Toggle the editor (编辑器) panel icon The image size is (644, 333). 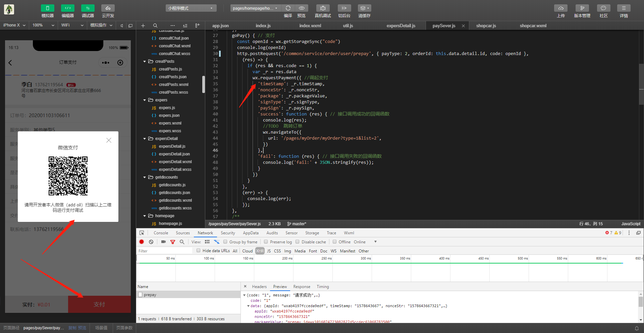(67, 8)
